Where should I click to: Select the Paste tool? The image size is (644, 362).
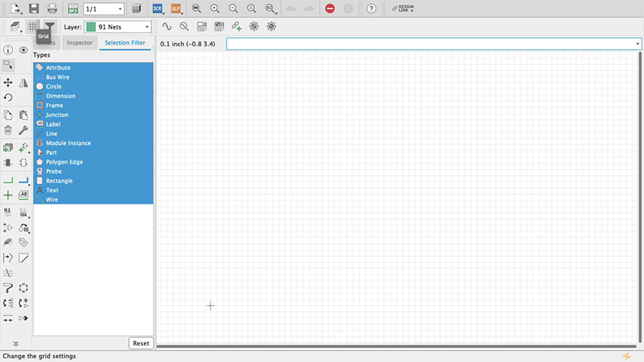(x=23, y=115)
